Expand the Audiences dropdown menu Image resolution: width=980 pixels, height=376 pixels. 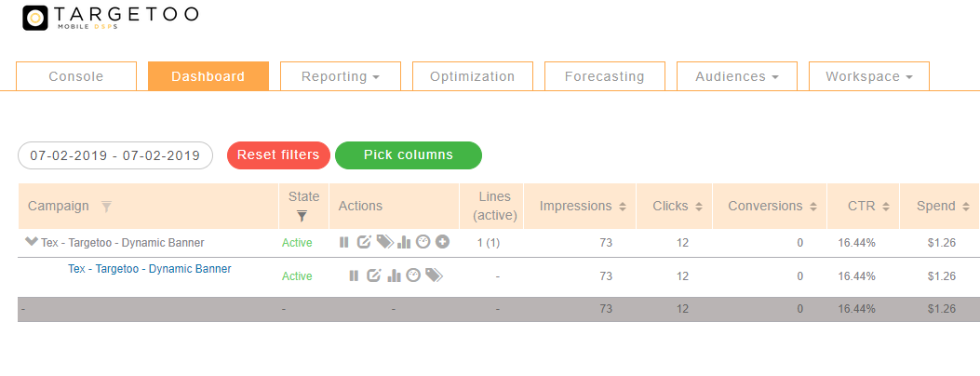(x=736, y=76)
